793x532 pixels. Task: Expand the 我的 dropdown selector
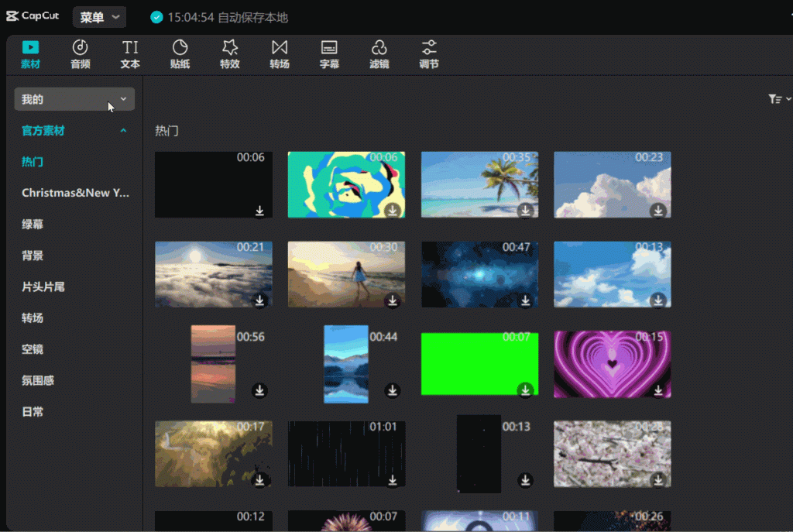click(74, 99)
